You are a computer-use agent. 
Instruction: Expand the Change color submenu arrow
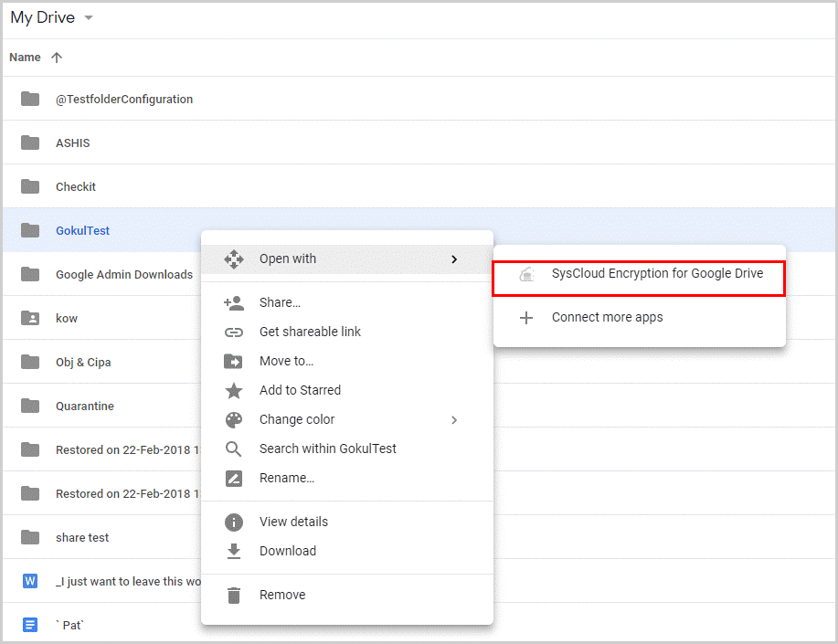coord(454,419)
